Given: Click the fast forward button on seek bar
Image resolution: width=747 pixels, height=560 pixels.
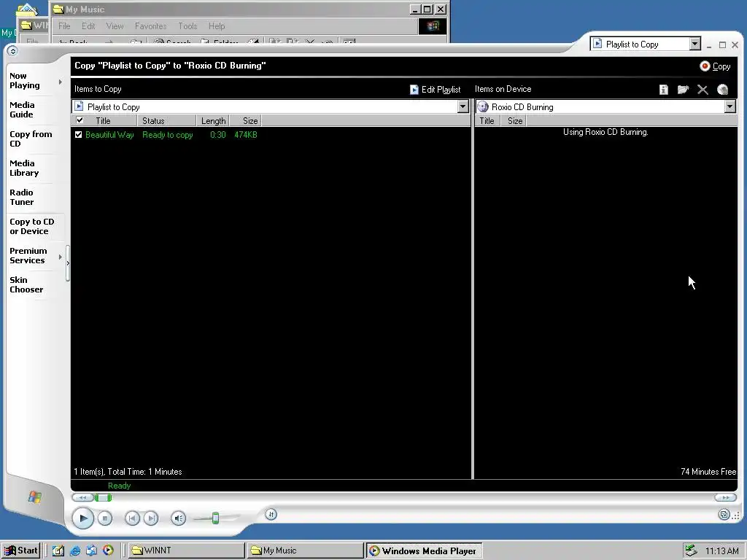Looking at the screenshot, I should (x=726, y=497).
